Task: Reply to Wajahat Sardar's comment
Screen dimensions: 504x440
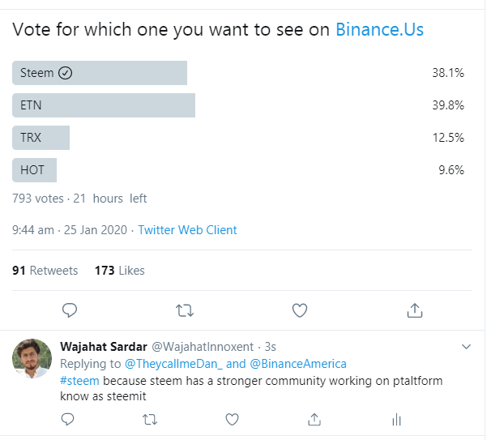Action: [67, 420]
